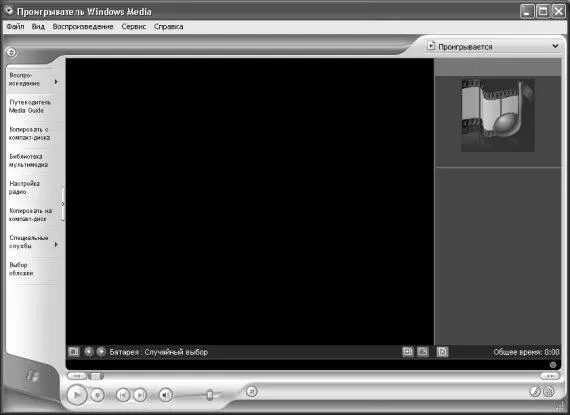Start playback with the Play button
The height and width of the screenshot is (415, 570).
(x=77, y=394)
